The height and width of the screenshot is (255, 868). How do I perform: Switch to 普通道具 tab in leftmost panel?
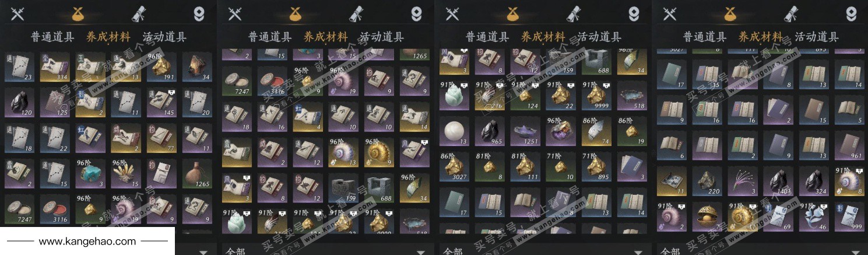coord(52,37)
